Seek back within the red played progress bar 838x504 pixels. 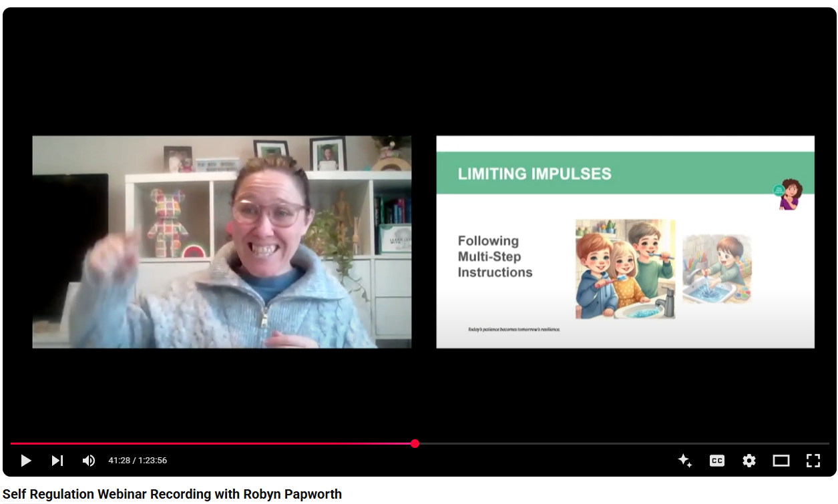pos(212,443)
